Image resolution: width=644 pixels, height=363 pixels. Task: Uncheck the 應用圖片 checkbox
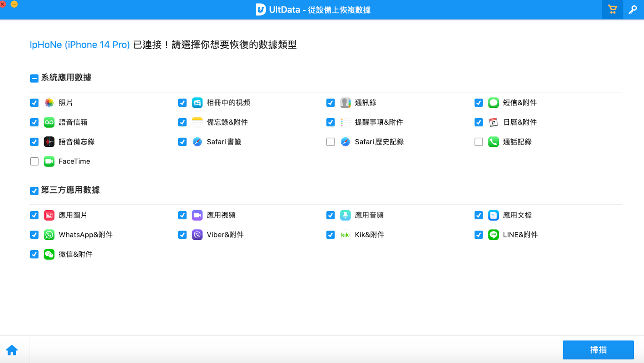34,215
